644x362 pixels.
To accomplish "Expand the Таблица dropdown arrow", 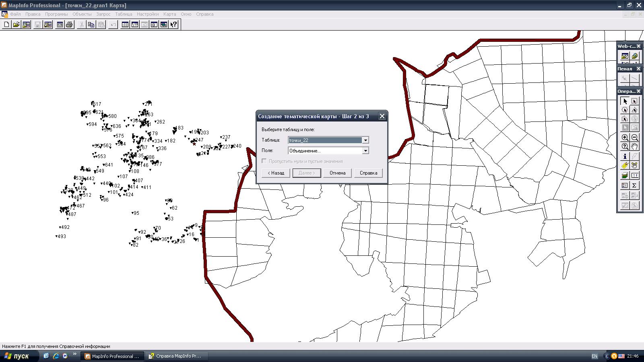I will [x=365, y=140].
